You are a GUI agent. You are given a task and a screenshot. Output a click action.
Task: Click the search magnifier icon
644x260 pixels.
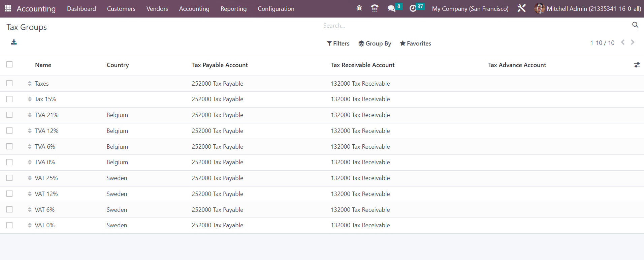click(635, 25)
